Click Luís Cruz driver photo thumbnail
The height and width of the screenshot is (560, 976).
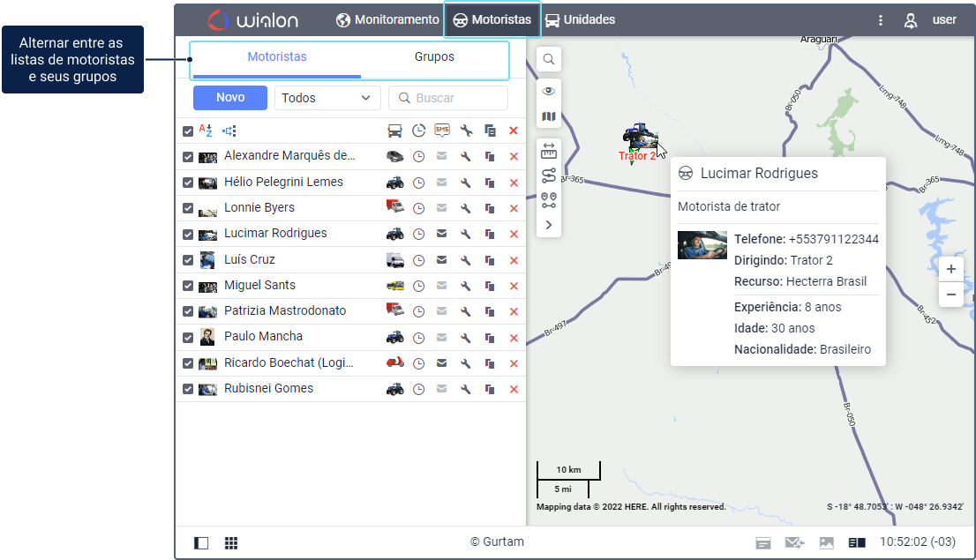[x=207, y=259]
